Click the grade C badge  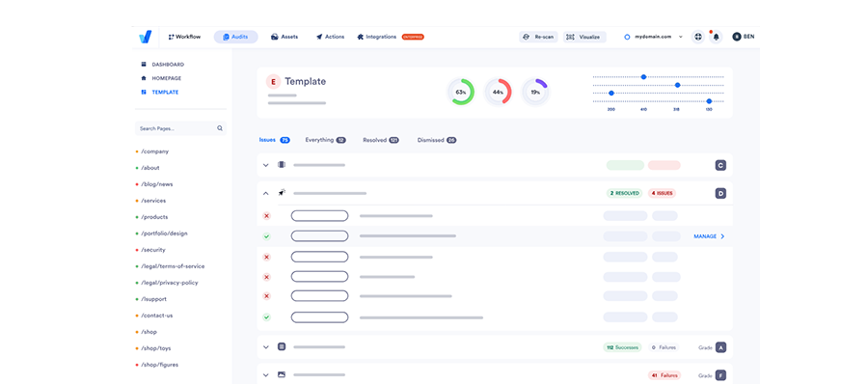[720, 165]
